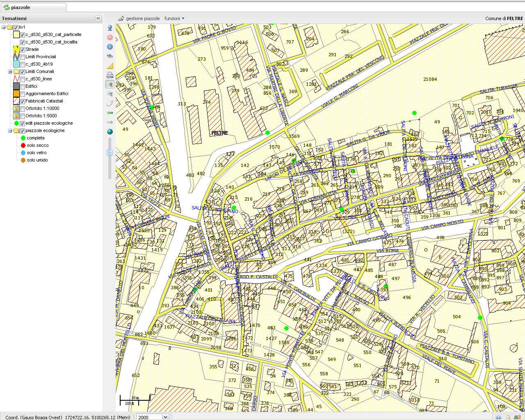Uncheck the Strade layer checkbox

[23, 49]
